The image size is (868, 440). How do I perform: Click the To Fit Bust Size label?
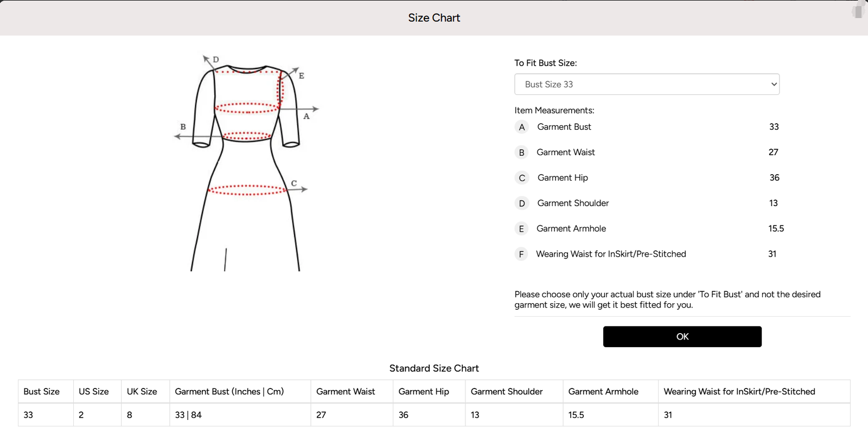pos(546,63)
